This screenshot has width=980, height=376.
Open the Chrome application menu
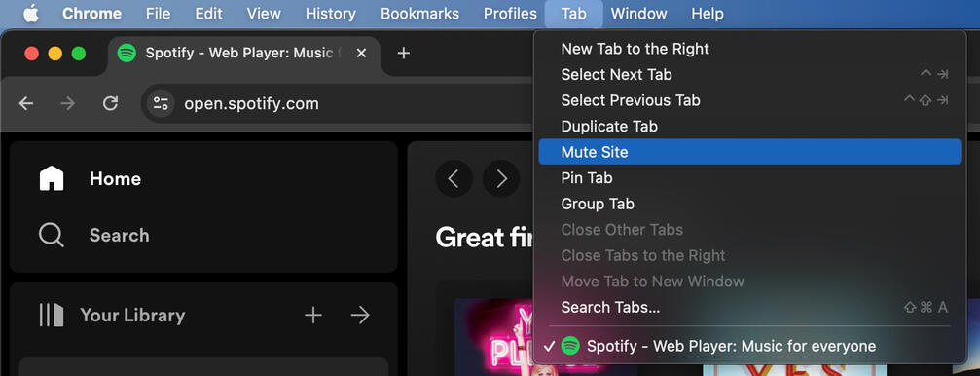tap(91, 13)
